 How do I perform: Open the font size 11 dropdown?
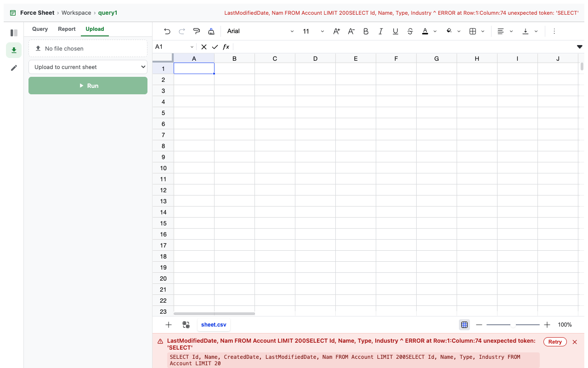(313, 31)
